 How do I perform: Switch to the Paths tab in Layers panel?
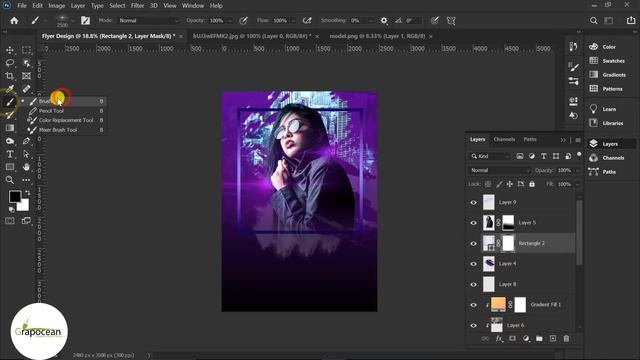click(530, 140)
